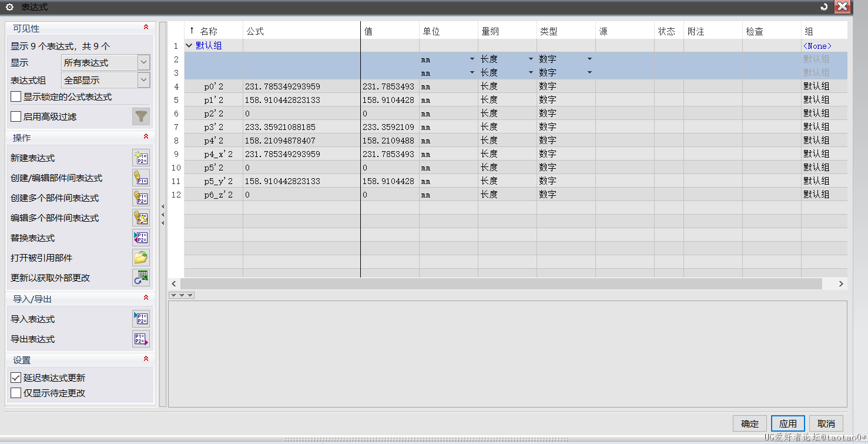Select expression name p4'2
Viewport: 868px width, 444px height.
coord(214,141)
